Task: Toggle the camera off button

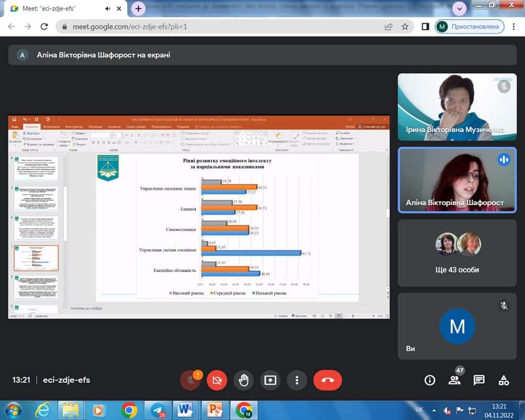Action: (x=217, y=380)
